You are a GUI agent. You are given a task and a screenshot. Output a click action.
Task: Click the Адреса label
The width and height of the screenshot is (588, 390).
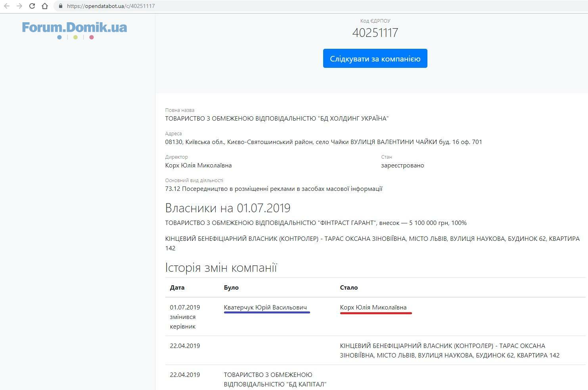173,133
